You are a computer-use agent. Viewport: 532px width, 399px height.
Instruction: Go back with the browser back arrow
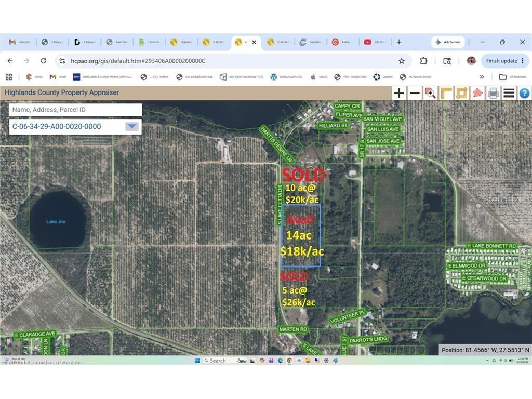(x=10, y=61)
